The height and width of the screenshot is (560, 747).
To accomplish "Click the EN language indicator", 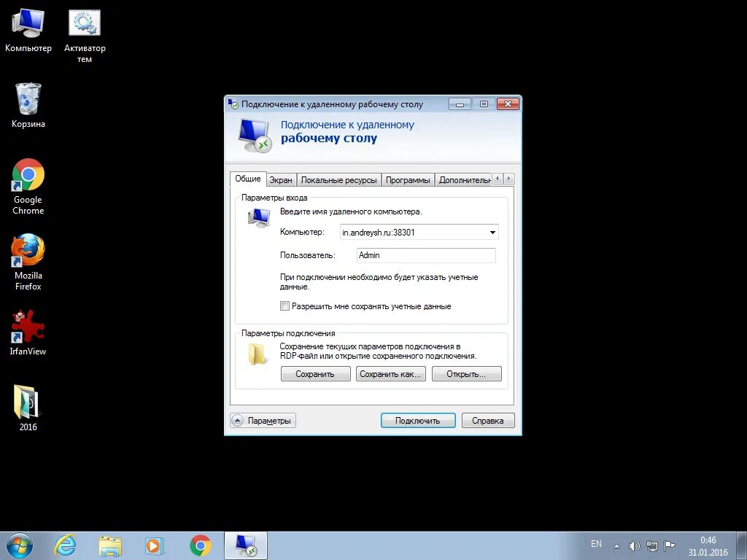I will [x=596, y=544].
